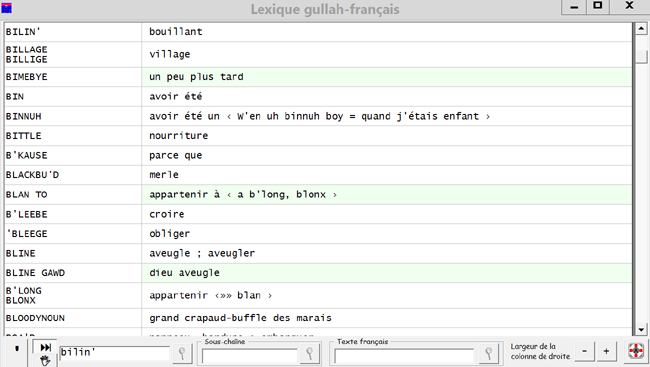Increase right column width with plus button
Viewport: 650px width, 367px height.
(x=606, y=352)
